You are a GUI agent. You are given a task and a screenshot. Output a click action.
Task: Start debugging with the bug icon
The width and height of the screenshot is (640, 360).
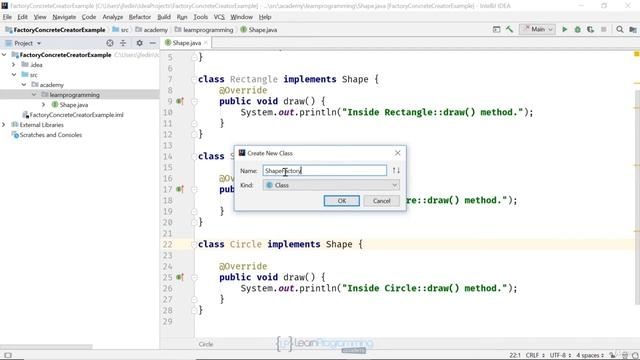click(578, 29)
